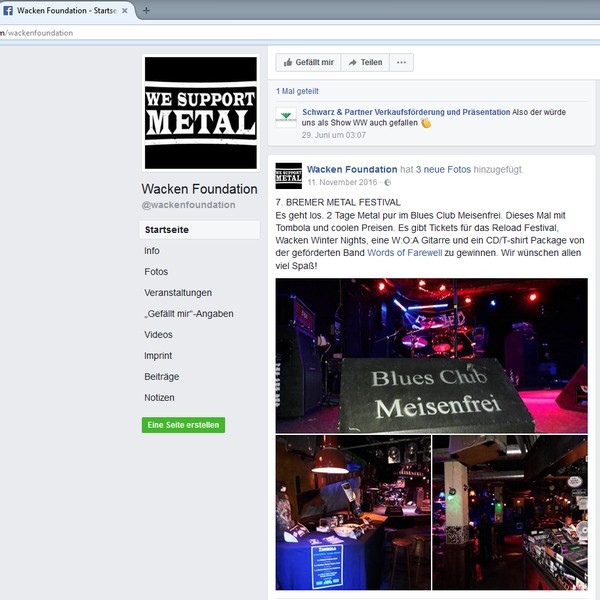
Task: Open the Tombola table photo
Action: [x=353, y=513]
